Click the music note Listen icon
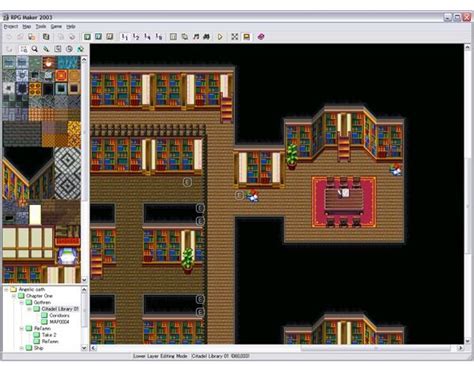 click(196, 37)
